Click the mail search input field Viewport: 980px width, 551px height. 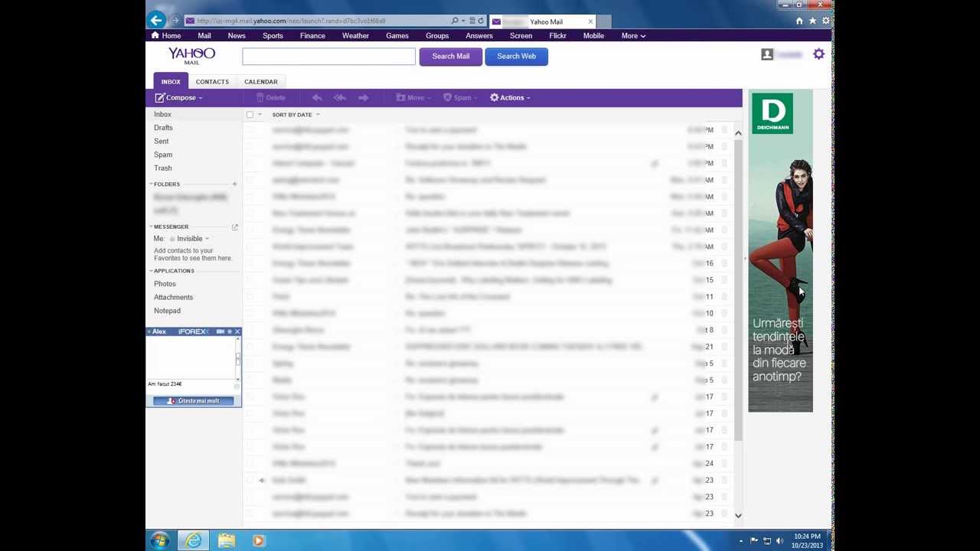click(329, 56)
